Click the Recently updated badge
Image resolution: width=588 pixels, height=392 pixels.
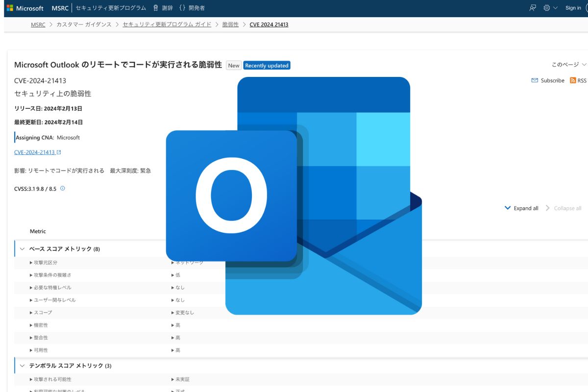[x=267, y=66]
